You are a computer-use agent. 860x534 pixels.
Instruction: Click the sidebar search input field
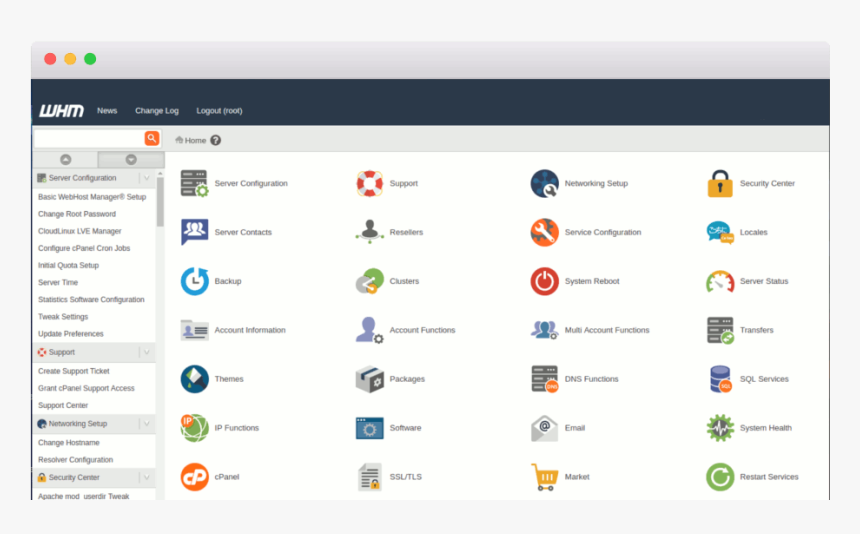point(89,138)
